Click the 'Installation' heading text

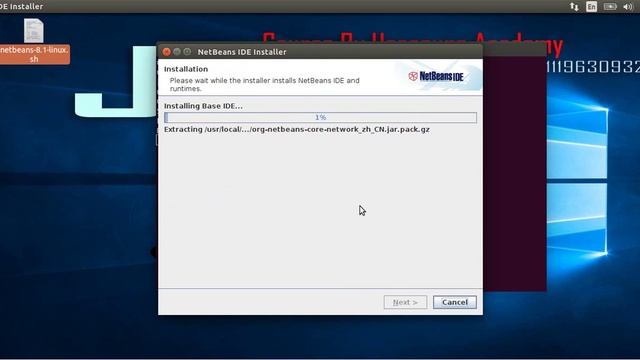coord(186,69)
